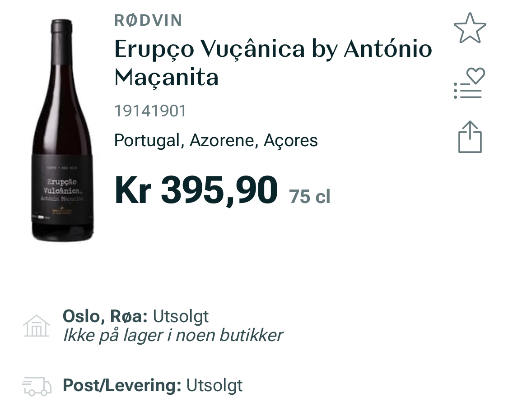Open the share icon

(470, 137)
